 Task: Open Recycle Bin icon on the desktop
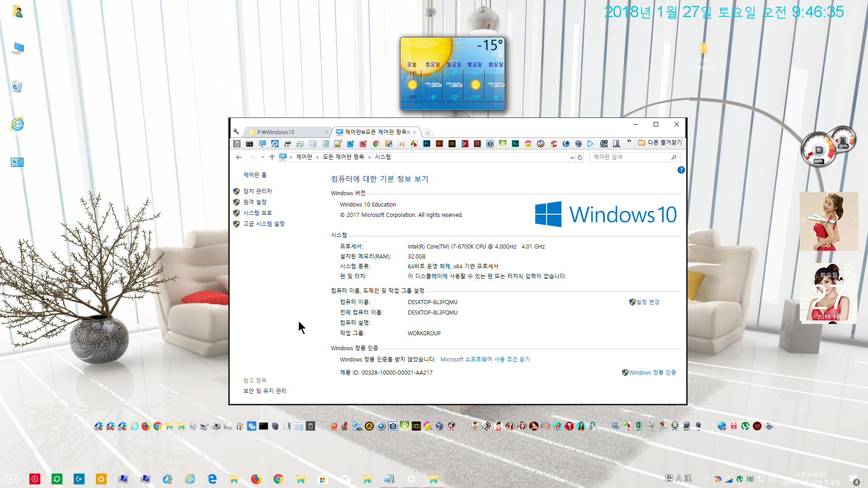click(17, 86)
